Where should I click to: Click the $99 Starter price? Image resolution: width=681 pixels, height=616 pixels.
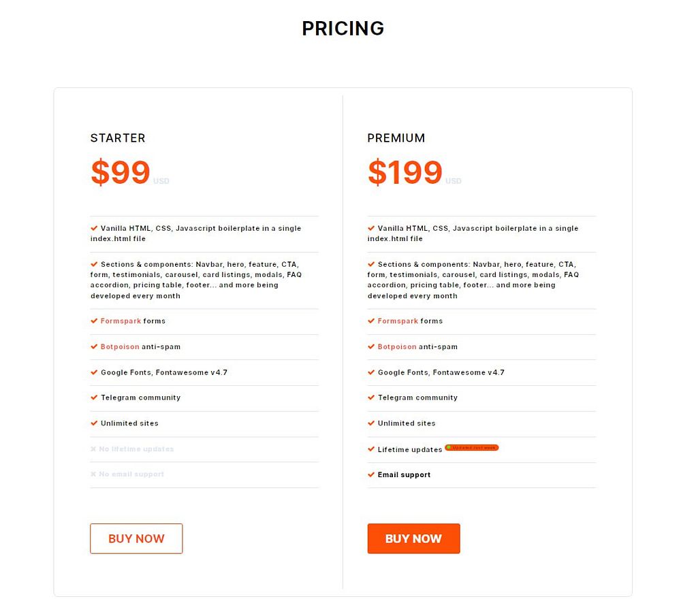click(x=121, y=172)
